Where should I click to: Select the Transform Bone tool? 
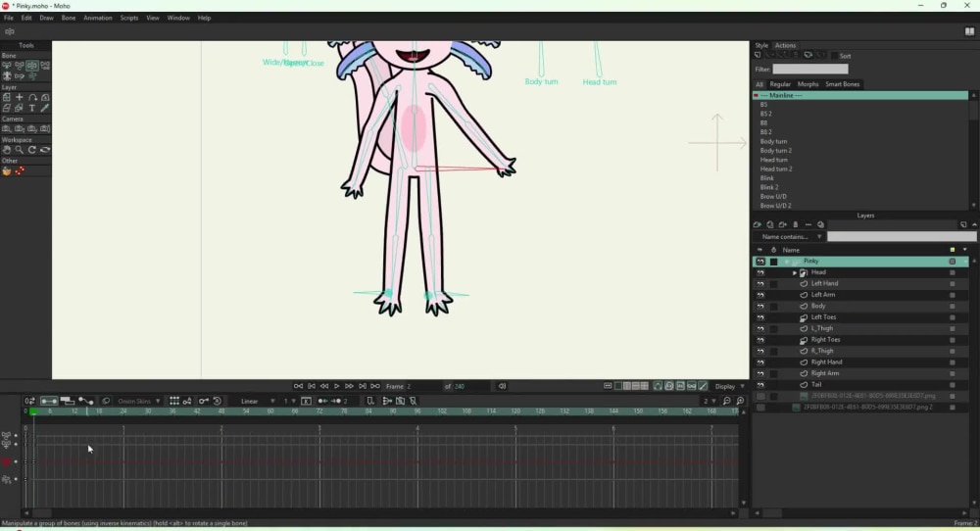coord(20,65)
